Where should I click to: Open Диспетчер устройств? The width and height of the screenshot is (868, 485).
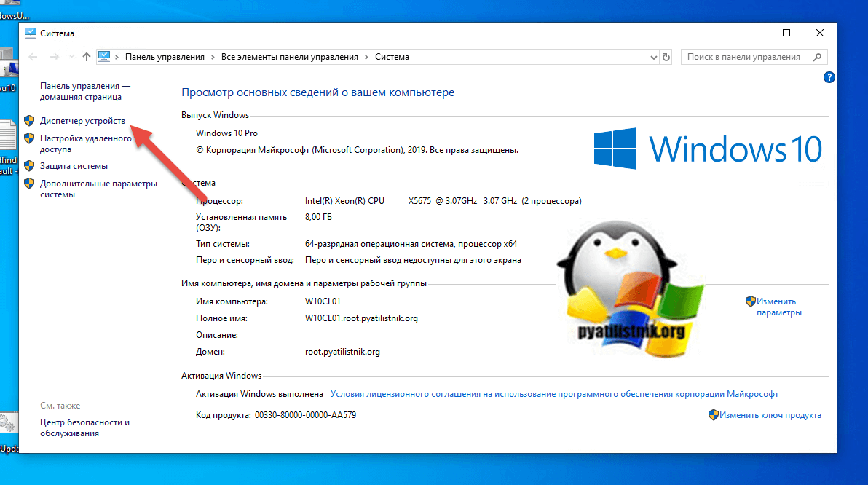[82, 120]
